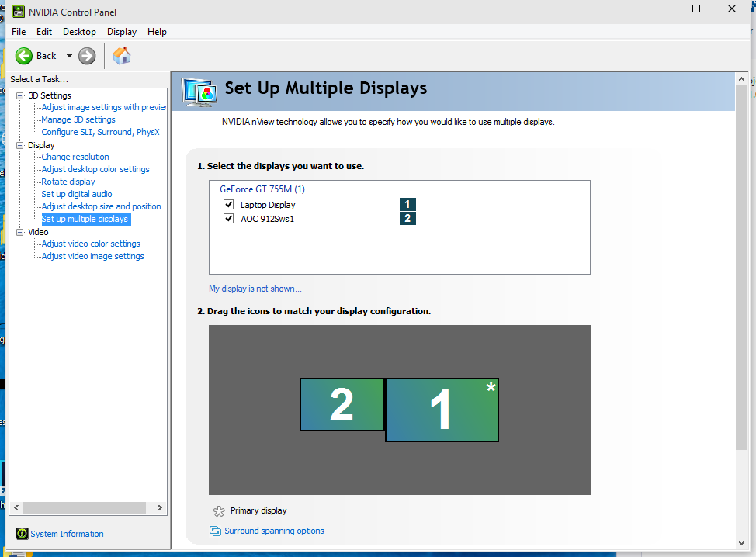
Task: Open the Desktop menu
Action: point(79,32)
